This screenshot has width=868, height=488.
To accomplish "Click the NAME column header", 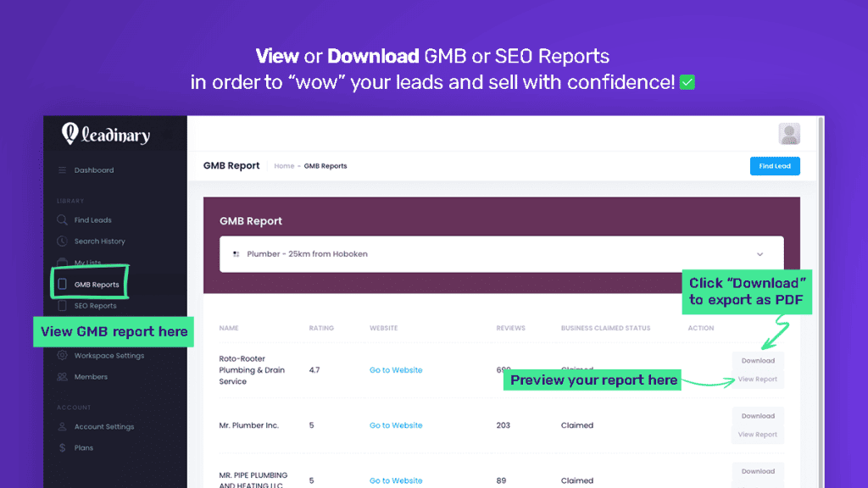I will click(x=229, y=328).
